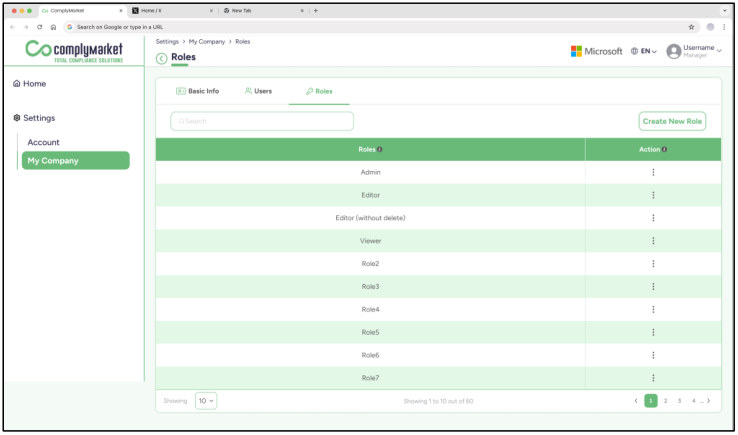
Task: Click the user avatar icon
Action: pyautogui.click(x=674, y=51)
